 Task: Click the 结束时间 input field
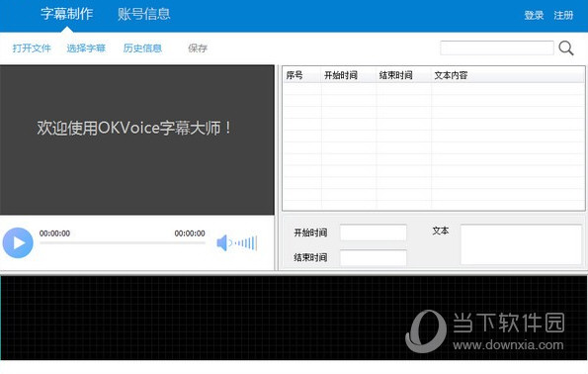click(374, 257)
